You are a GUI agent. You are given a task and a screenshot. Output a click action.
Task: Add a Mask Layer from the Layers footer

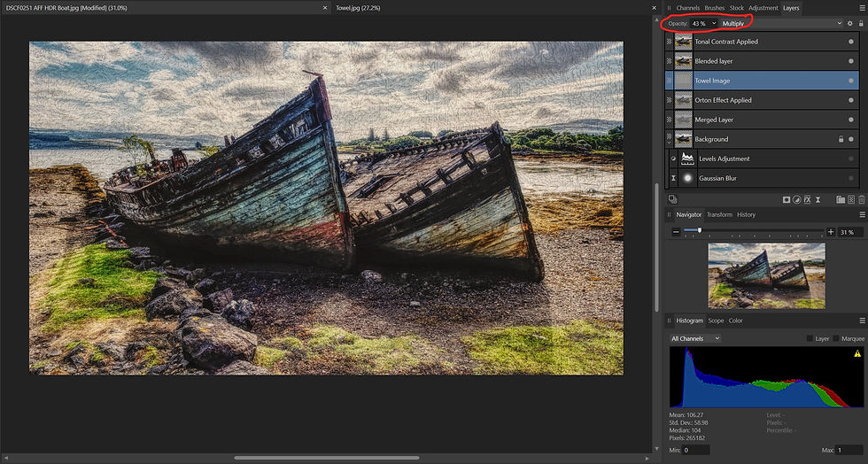[x=787, y=200]
